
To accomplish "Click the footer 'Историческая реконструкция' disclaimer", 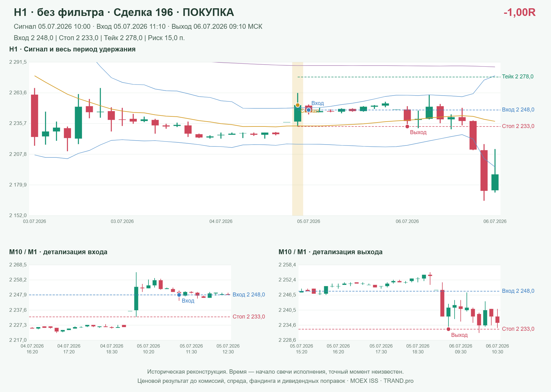I will [275, 372].
